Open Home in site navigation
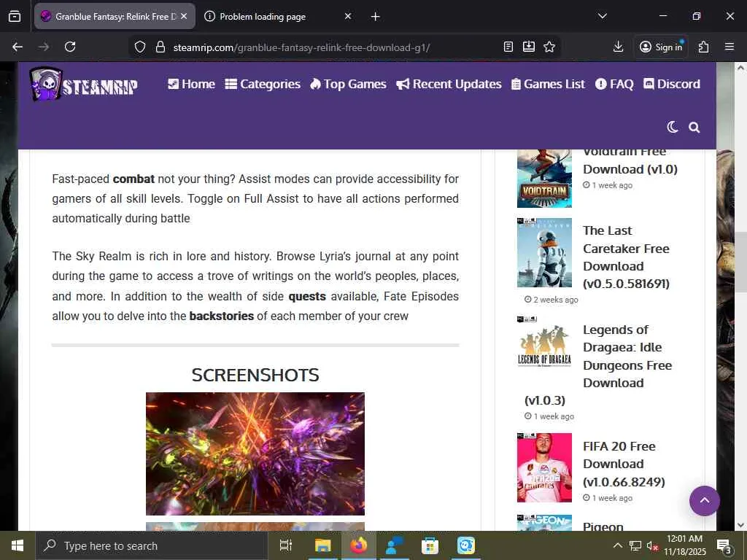The image size is (747, 560). tap(192, 85)
